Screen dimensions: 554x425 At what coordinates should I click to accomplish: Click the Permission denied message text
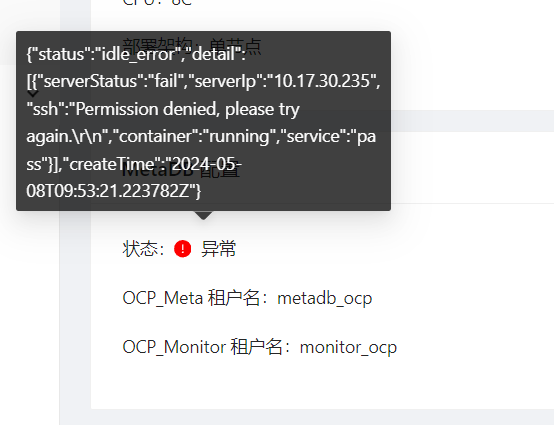147,109
